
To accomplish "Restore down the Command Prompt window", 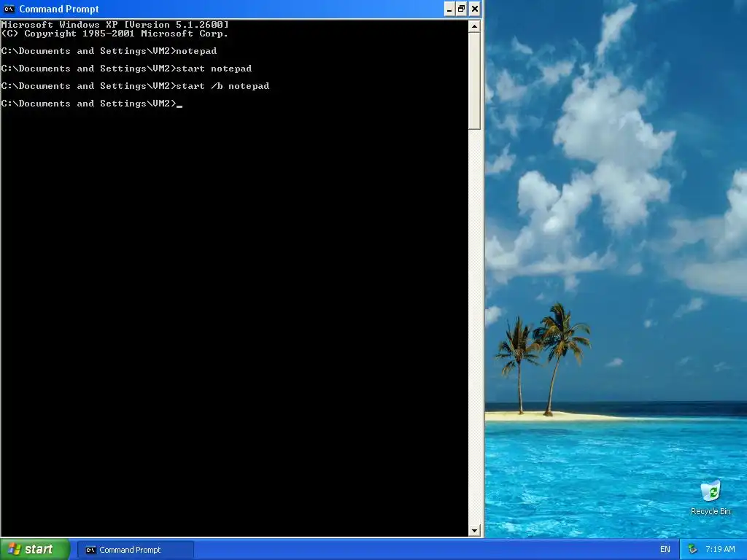I will pos(462,9).
